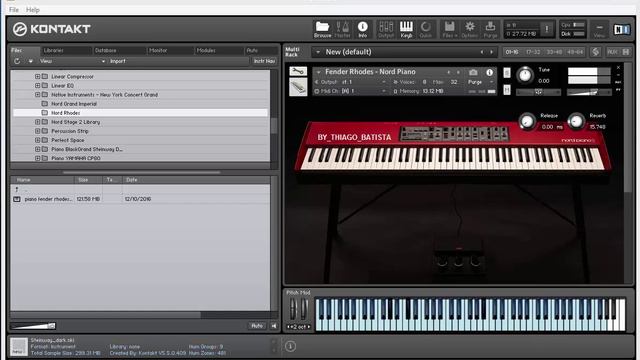The height and width of the screenshot is (360, 640).
Task: Expand Native Instruments New York Concert Grand folder
Action: [x=38, y=95]
